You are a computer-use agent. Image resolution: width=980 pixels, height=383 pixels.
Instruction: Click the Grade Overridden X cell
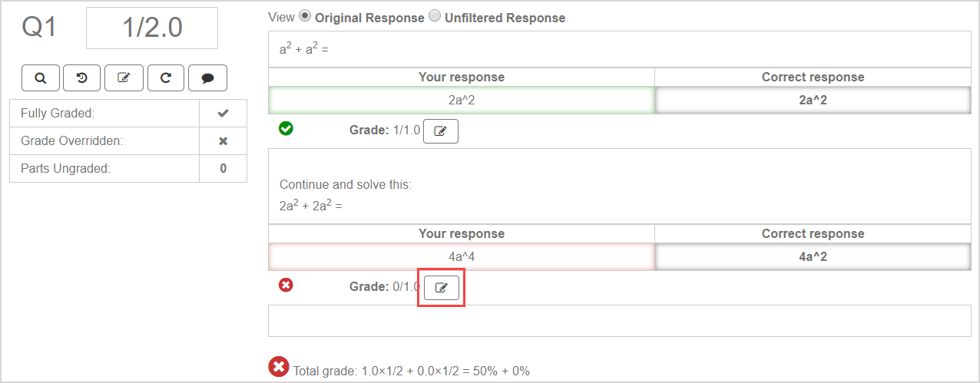click(x=223, y=141)
